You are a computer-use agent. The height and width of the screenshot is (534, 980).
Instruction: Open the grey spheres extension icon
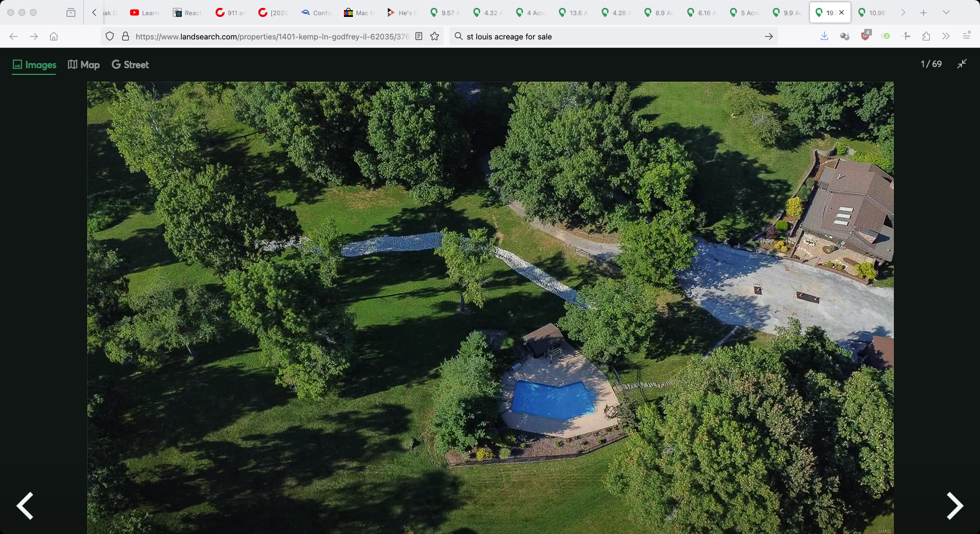(x=844, y=36)
